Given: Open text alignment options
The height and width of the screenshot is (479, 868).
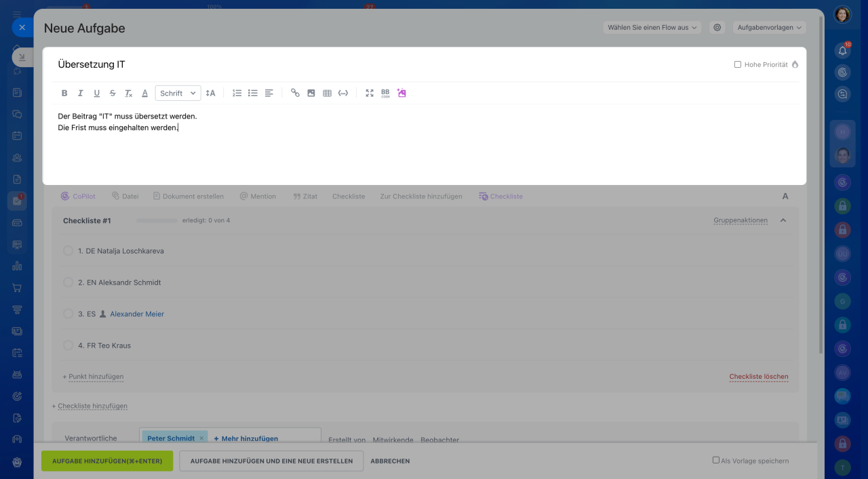Looking at the screenshot, I should point(269,93).
